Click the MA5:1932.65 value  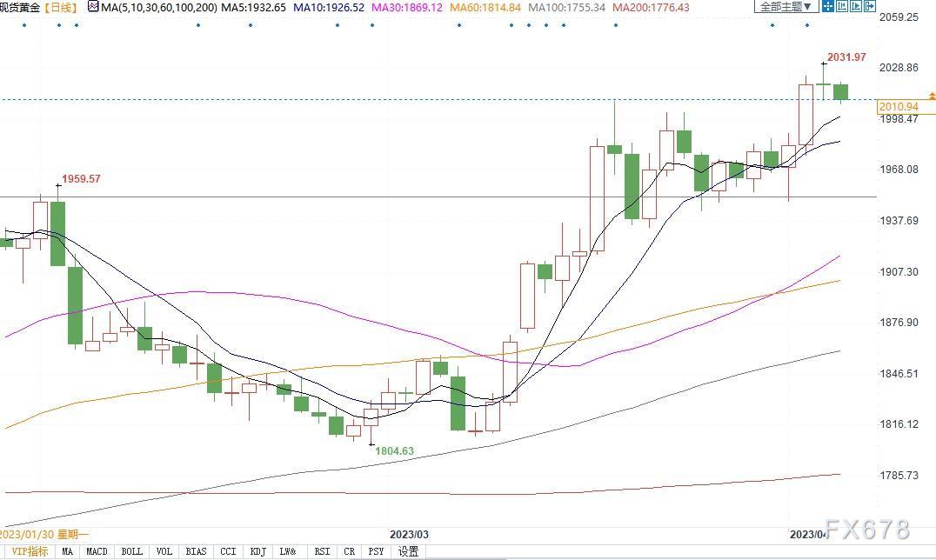tap(254, 8)
